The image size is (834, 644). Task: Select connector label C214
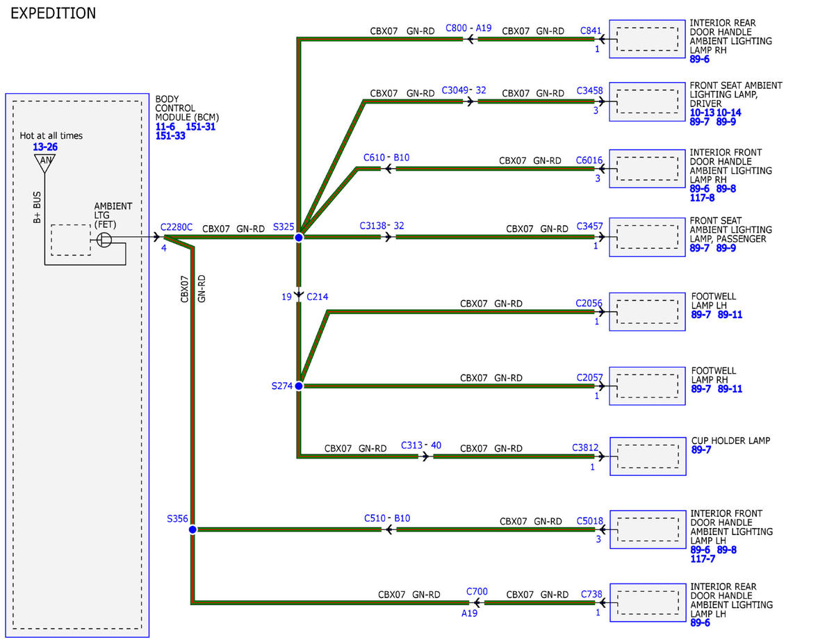point(317,297)
